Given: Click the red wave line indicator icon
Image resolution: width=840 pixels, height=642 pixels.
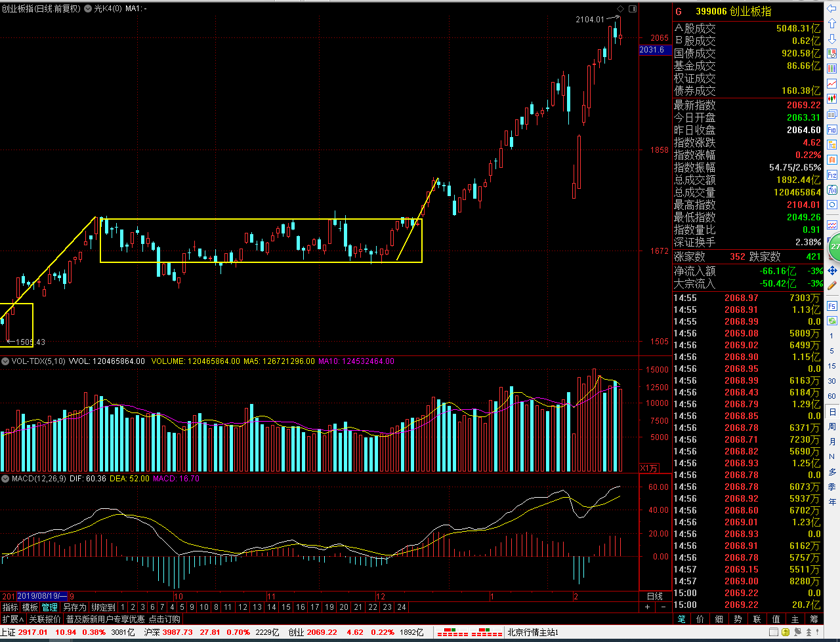Looking at the screenshot, I should pos(831,224).
